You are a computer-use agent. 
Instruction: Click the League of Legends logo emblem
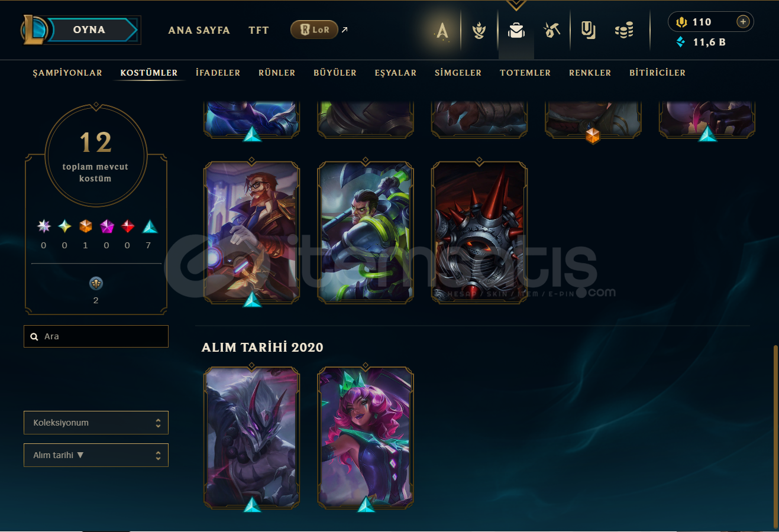tap(34, 30)
